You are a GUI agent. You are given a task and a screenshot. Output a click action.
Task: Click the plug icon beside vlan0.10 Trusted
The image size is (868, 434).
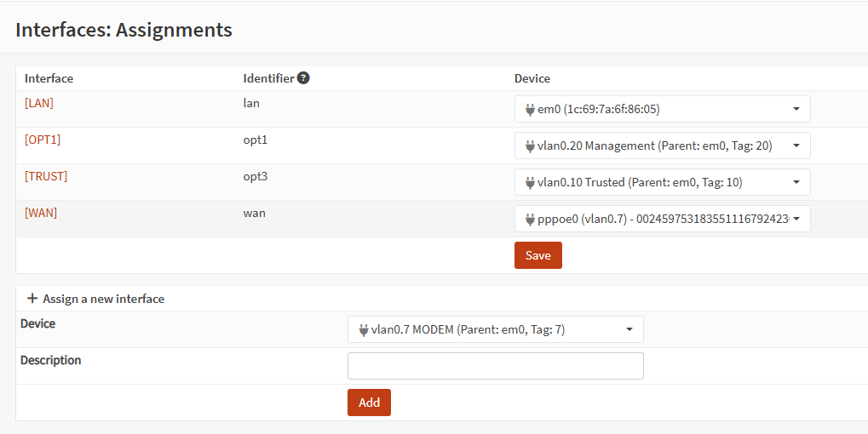[x=530, y=183]
